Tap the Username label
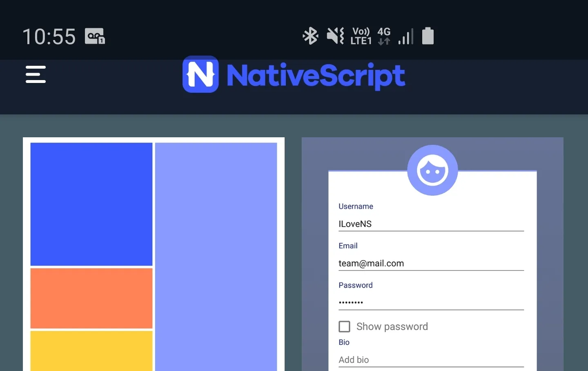The image size is (588, 371). point(356,206)
